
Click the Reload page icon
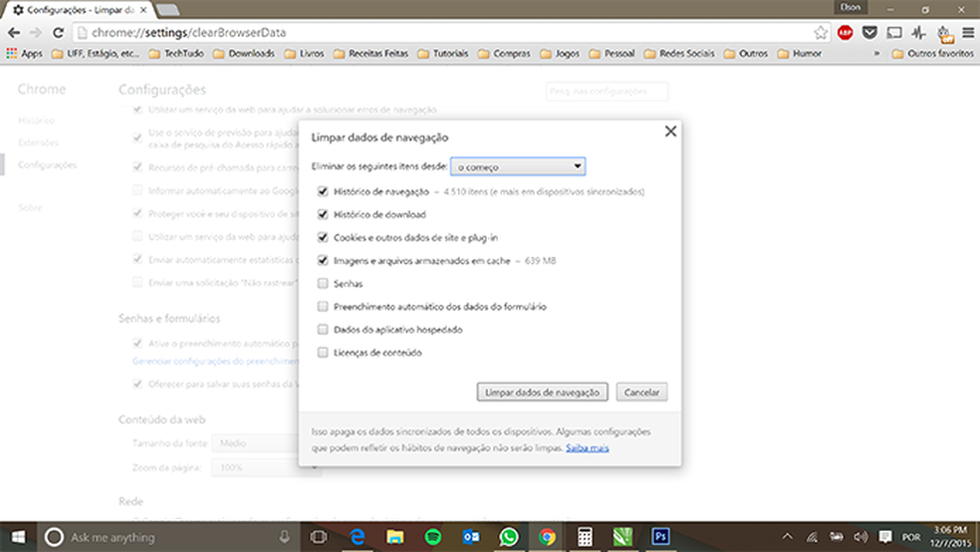click(x=58, y=33)
